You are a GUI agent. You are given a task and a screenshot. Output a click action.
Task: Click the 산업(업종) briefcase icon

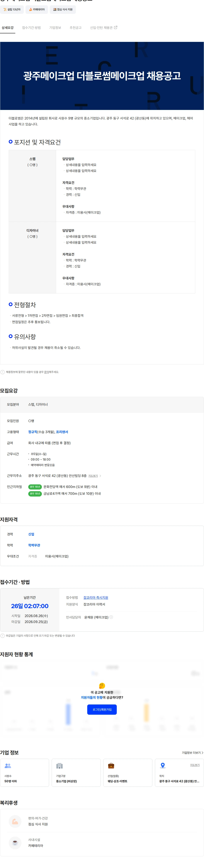[x=111, y=766]
